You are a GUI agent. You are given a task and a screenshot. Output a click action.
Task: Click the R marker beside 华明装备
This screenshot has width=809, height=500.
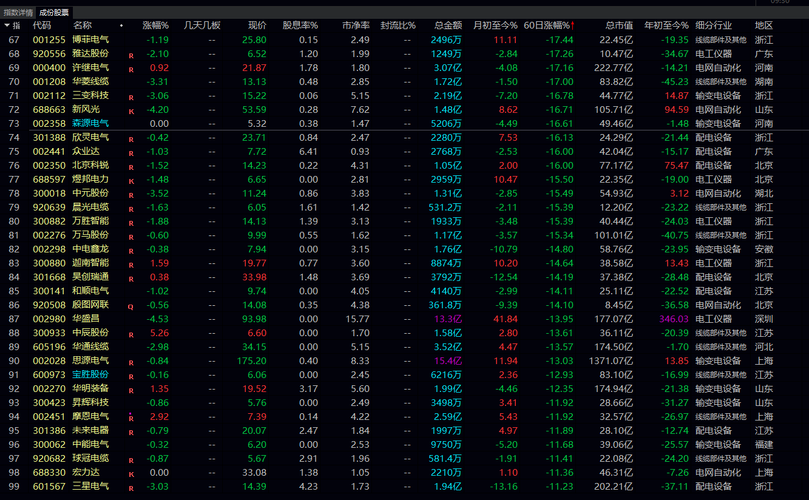pos(131,390)
